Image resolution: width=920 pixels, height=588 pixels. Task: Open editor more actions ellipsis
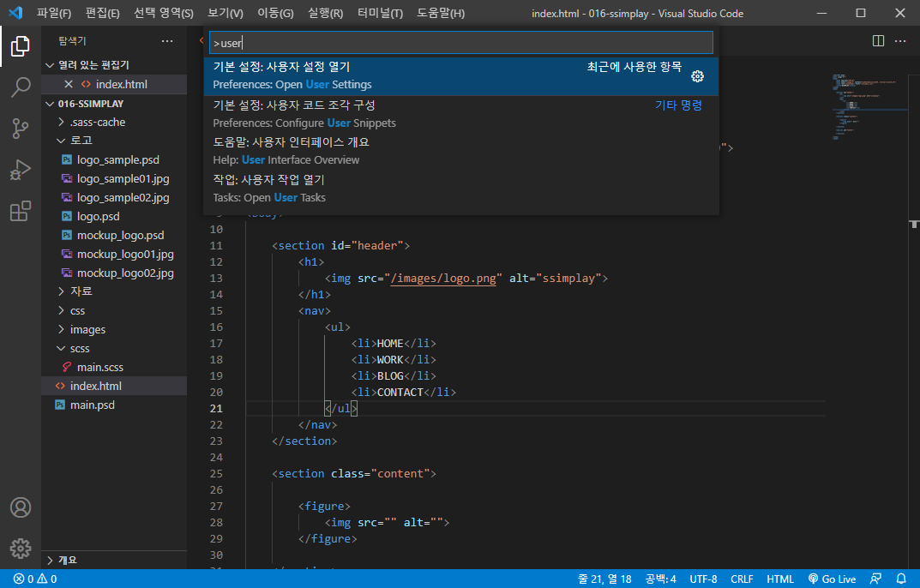tap(900, 41)
